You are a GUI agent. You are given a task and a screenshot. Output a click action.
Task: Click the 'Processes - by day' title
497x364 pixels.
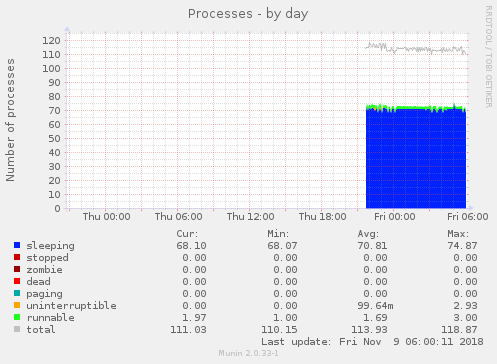tap(248, 14)
